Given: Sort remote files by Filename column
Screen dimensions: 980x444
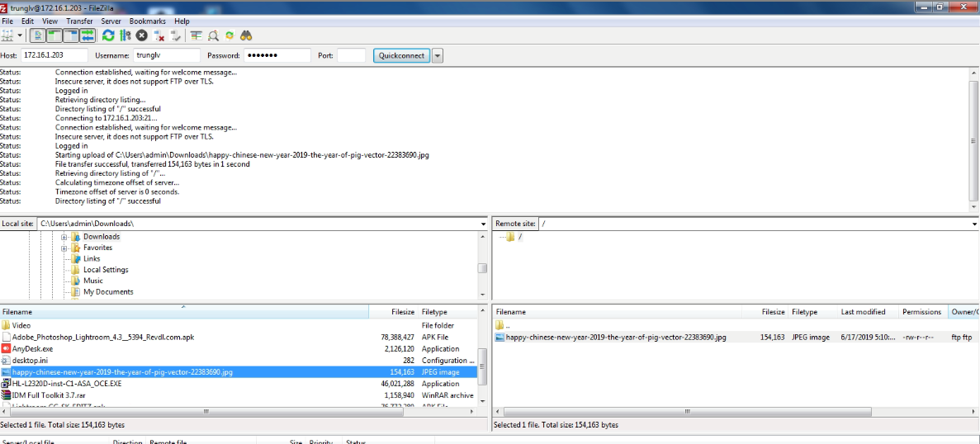Looking at the screenshot, I should 618,312.
